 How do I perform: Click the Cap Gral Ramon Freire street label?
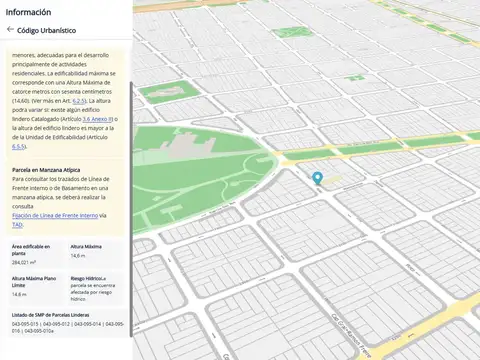pyautogui.click(x=351, y=336)
